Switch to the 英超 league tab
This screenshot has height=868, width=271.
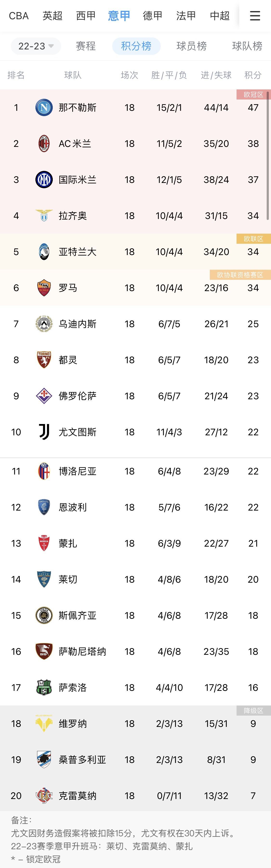coord(52,15)
